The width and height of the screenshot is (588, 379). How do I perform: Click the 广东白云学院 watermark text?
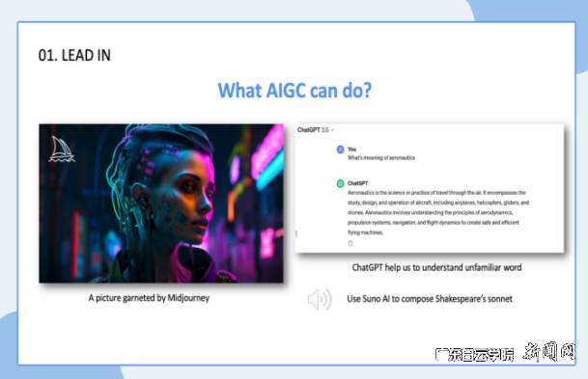[x=474, y=354]
